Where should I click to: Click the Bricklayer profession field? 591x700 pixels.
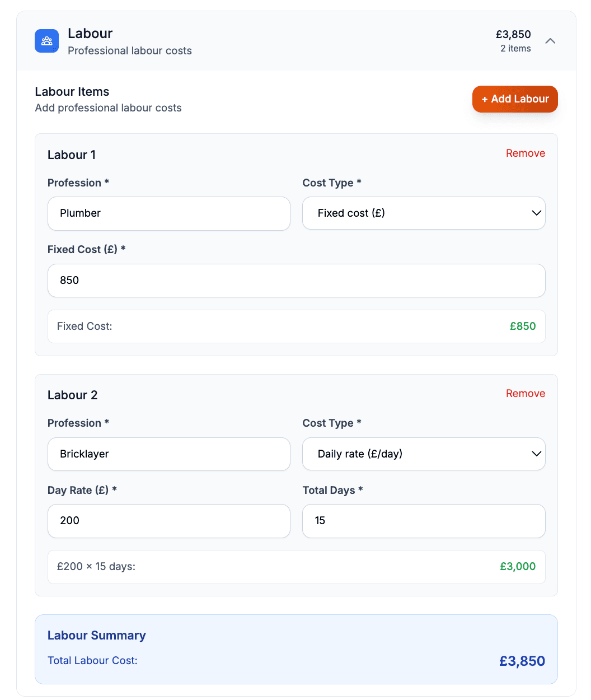click(x=168, y=454)
